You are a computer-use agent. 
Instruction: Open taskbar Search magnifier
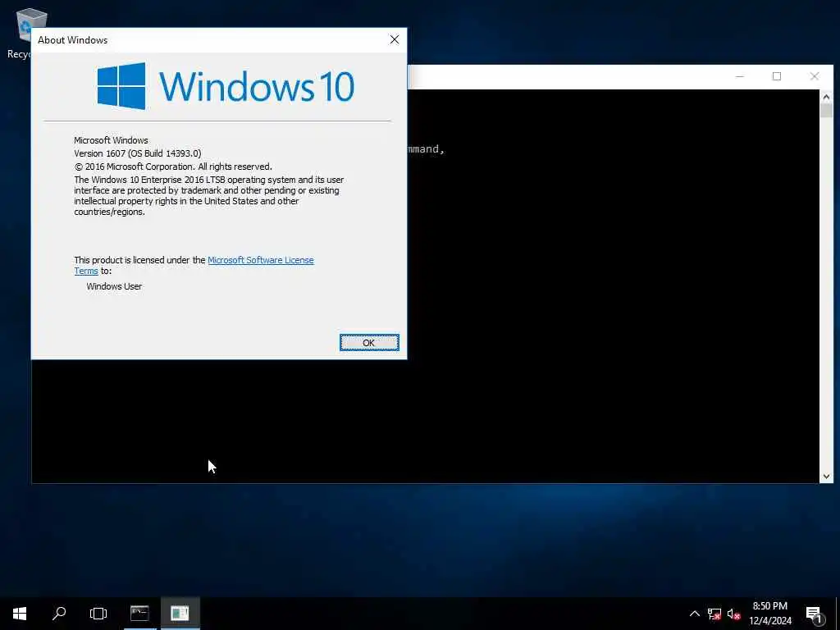(x=59, y=614)
